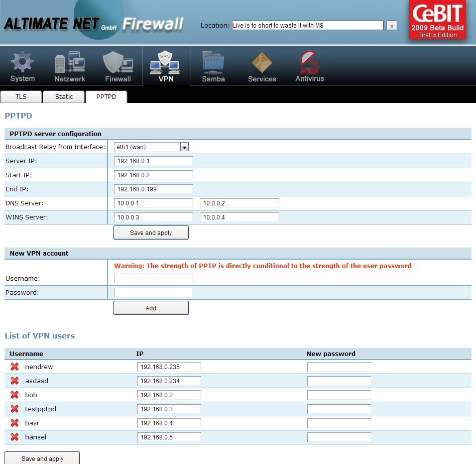
Task: Click New password field for testpptpd
Action: point(339,409)
